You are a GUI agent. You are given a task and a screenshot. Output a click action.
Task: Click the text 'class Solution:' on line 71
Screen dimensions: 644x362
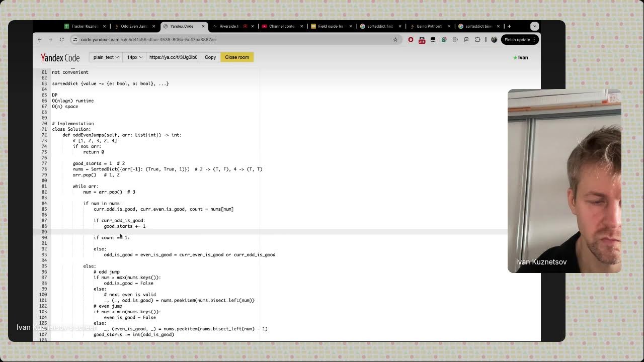tap(71, 129)
